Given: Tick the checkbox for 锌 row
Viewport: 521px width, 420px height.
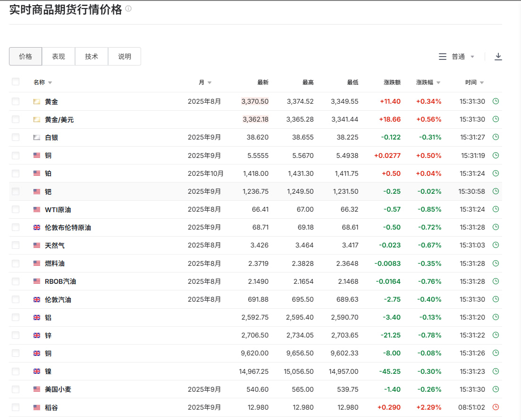Looking at the screenshot, I should pyautogui.click(x=16, y=335).
